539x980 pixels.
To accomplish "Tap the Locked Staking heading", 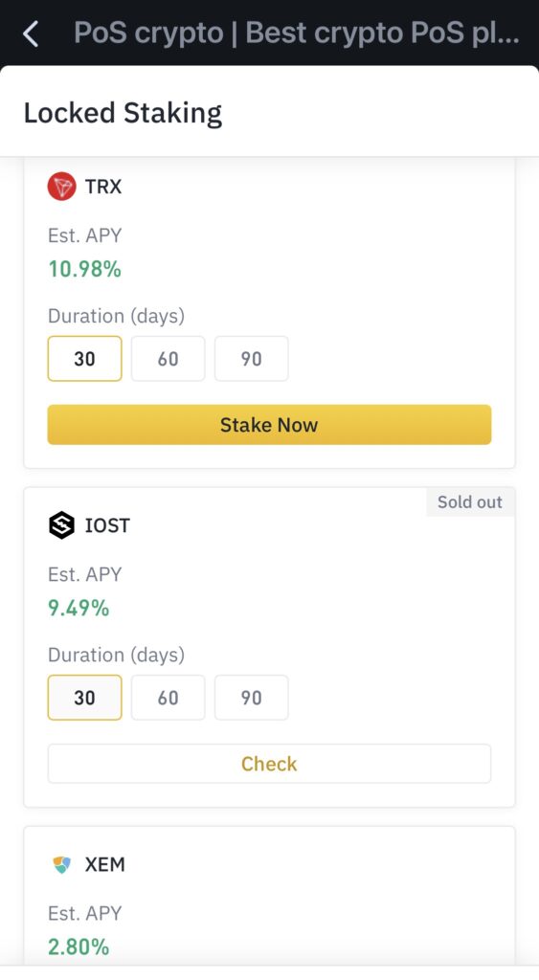I will click(124, 114).
